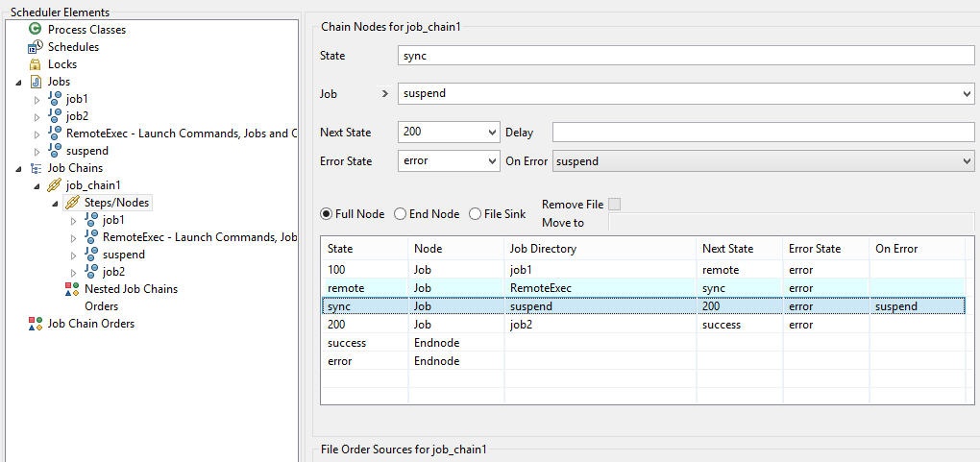
Task: Open the Schedules calendar icon
Action: (36, 47)
